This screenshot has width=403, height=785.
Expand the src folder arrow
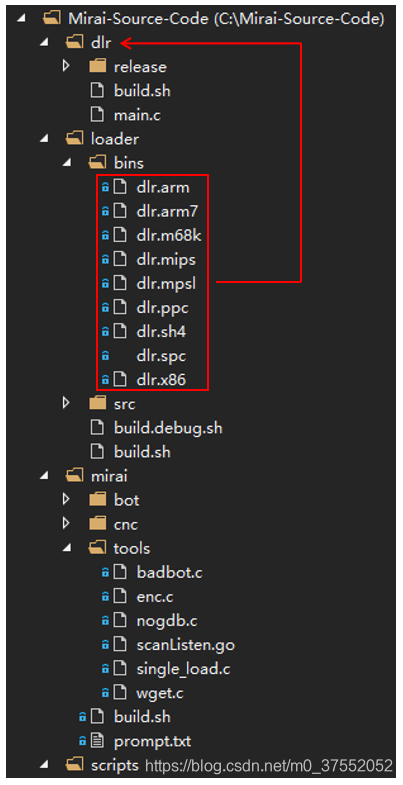tap(66, 404)
